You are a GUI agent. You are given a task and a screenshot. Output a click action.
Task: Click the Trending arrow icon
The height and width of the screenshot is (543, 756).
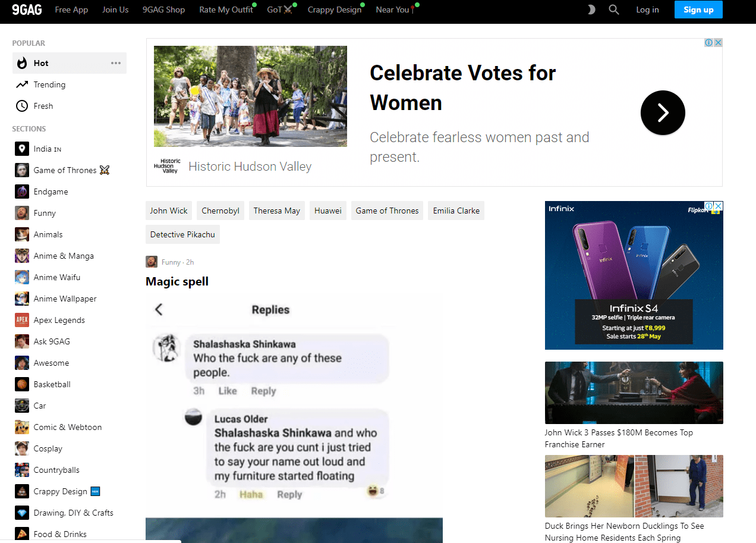pyautogui.click(x=22, y=84)
